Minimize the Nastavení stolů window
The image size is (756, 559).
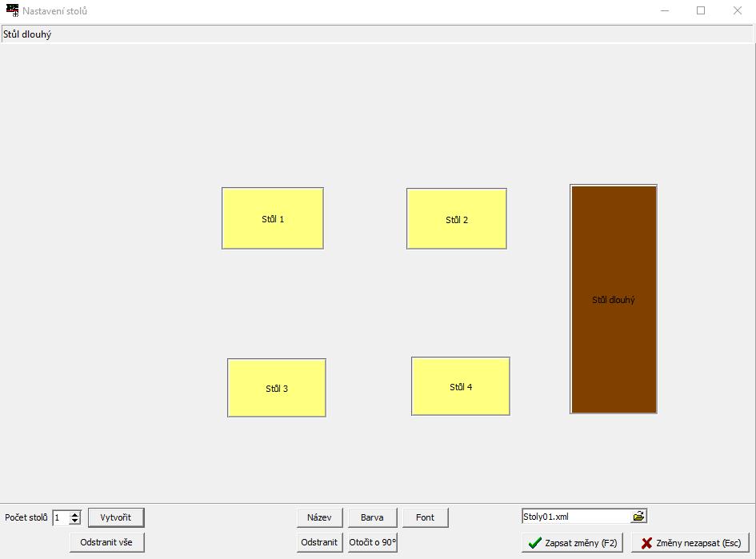(664, 10)
